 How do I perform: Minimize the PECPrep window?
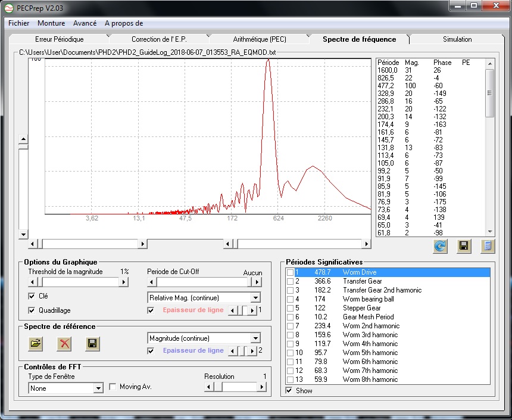[x=458, y=5]
